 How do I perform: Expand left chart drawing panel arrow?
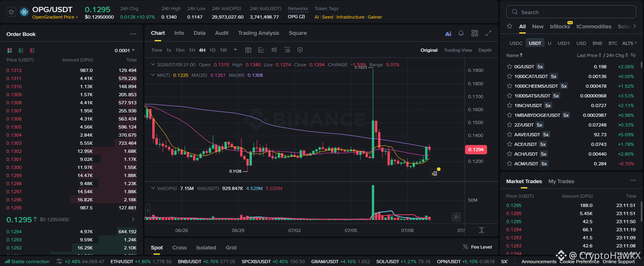147,210
